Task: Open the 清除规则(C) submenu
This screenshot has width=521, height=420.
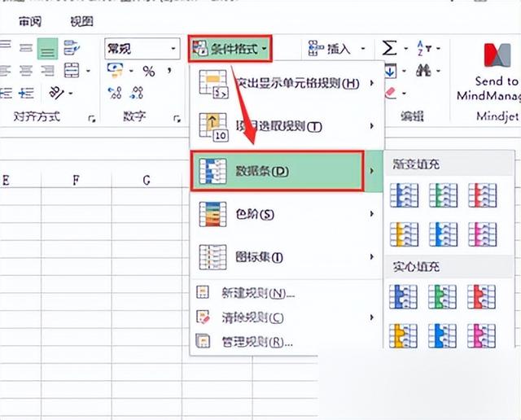Action: point(287,317)
